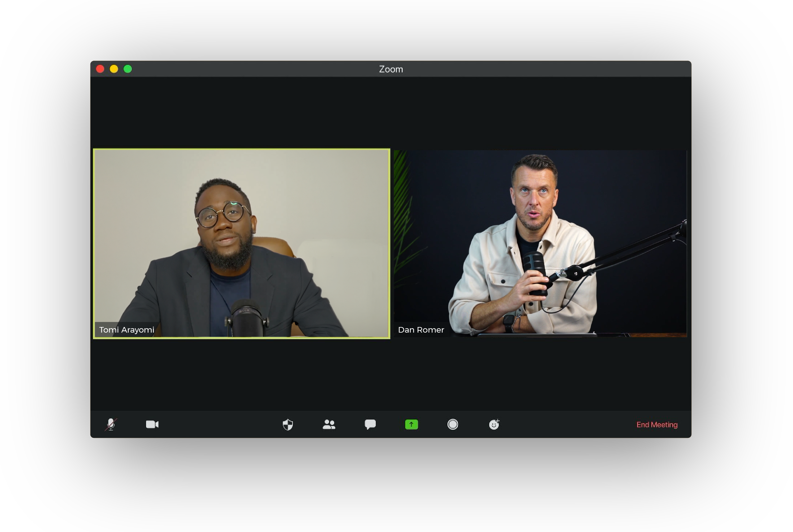Image resolution: width=793 pixels, height=532 pixels.
Task: Open the Reactions smiley icon
Action: pos(494,425)
